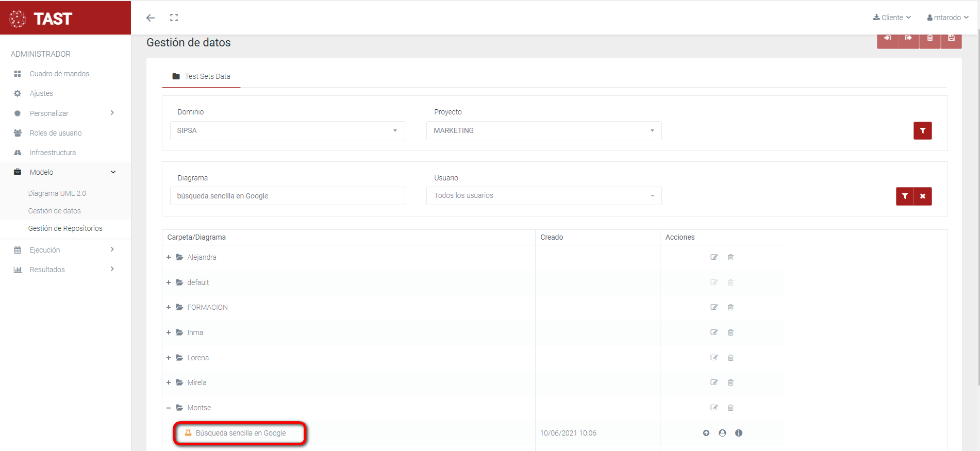Click the upload arrow icon in the diagram row
This screenshot has height=451, width=980.
(x=706, y=433)
